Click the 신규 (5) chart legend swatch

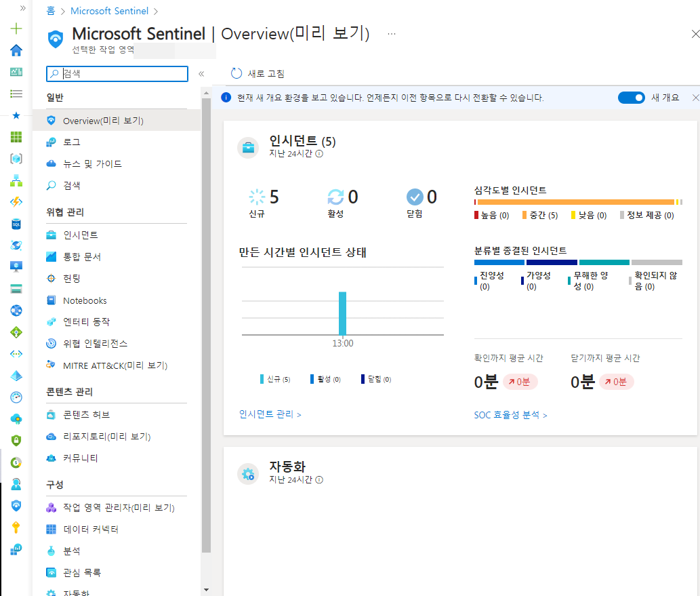pos(262,379)
